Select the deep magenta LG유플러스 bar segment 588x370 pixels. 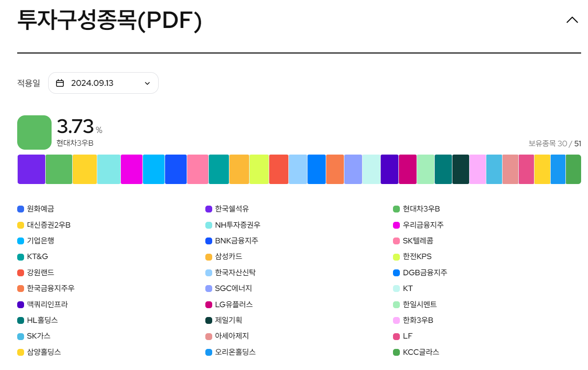point(408,169)
